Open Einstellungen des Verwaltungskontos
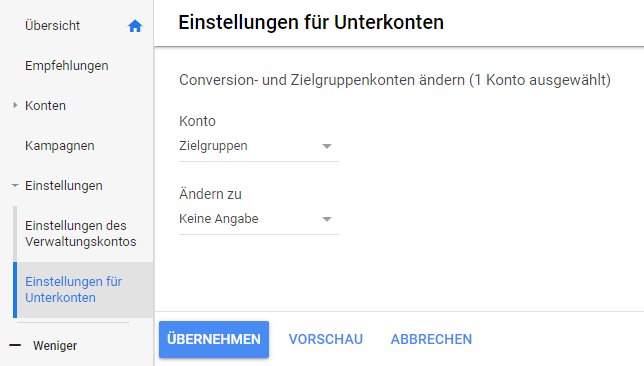The height and width of the screenshot is (366, 644). click(80, 233)
